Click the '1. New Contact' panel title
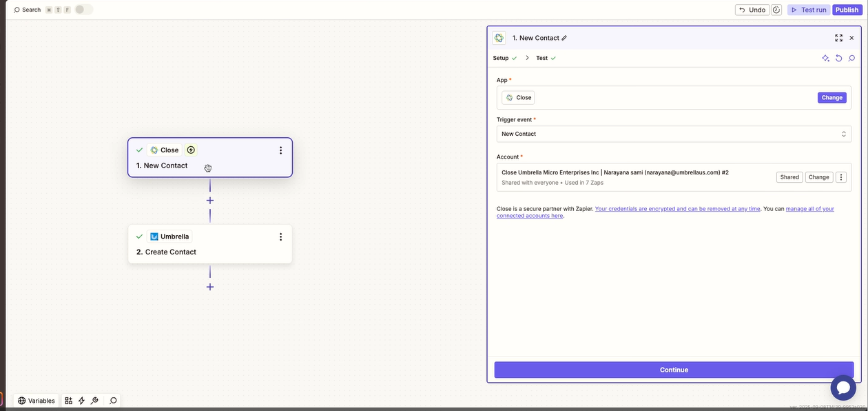The image size is (868, 411). pos(535,38)
